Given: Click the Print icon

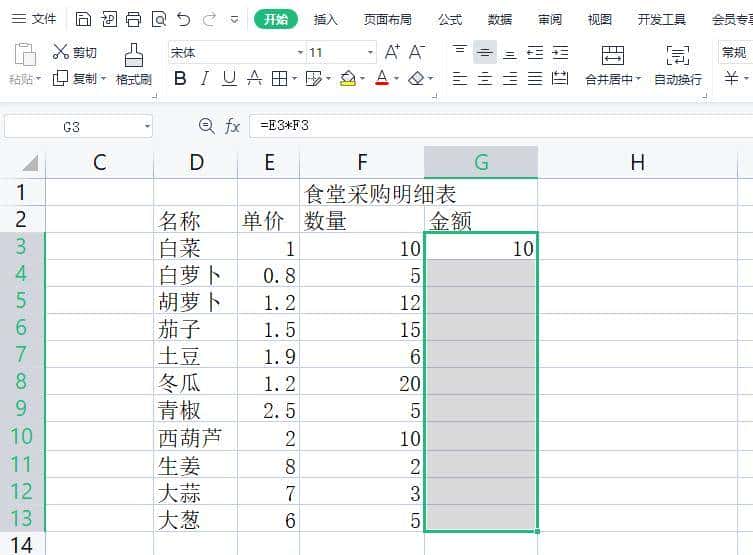Looking at the screenshot, I should [x=134, y=19].
